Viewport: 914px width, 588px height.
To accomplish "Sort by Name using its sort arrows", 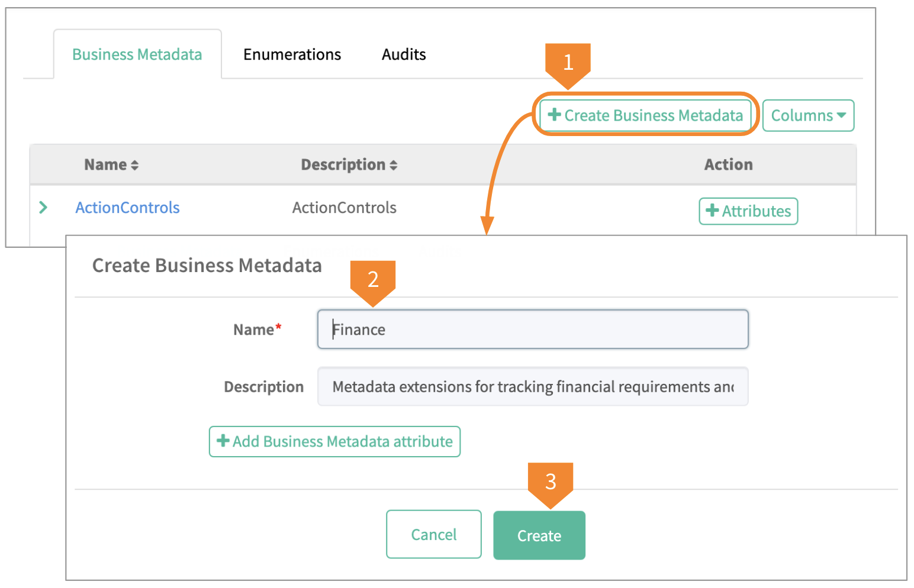I will point(135,165).
